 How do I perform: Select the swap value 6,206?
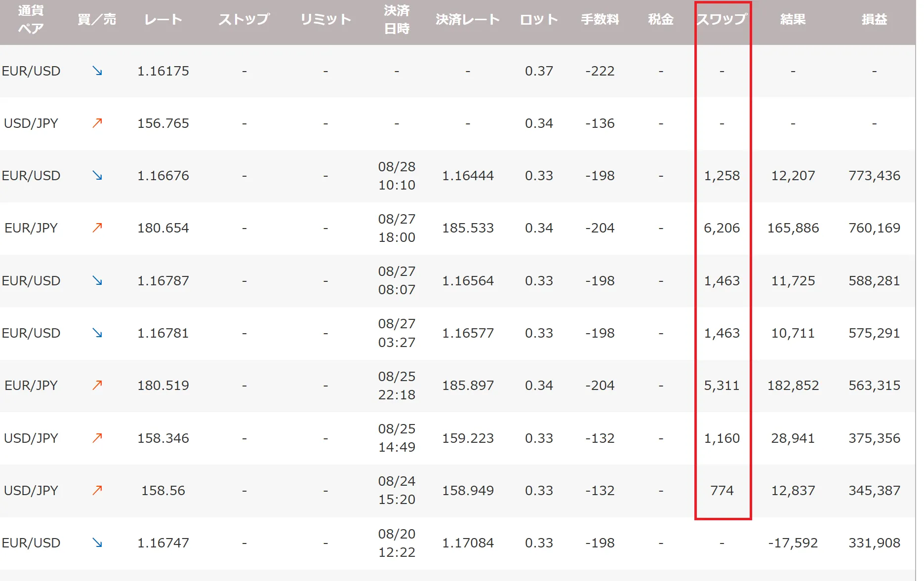(722, 228)
